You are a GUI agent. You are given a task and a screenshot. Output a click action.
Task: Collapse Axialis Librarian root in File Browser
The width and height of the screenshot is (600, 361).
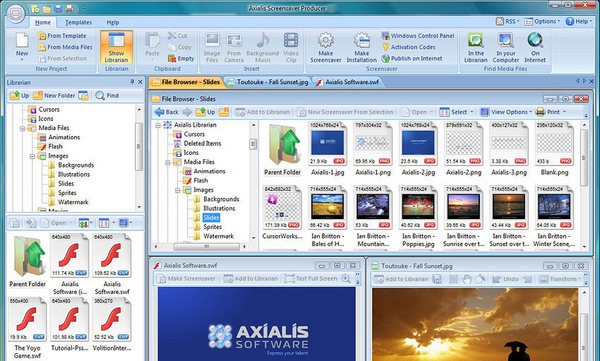point(158,125)
